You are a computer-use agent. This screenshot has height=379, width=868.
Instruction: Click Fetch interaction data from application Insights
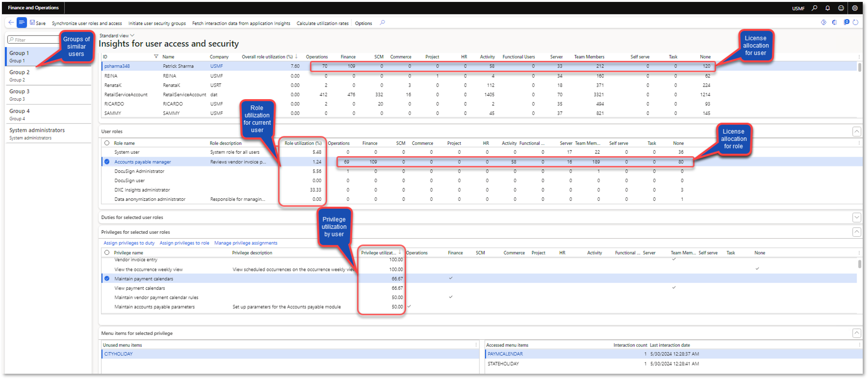pos(241,23)
